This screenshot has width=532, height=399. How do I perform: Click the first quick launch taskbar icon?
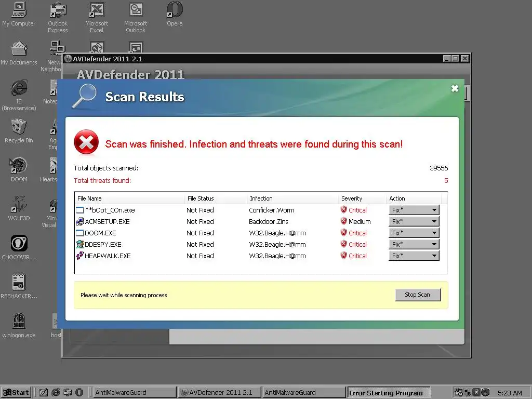pyautogui.click(x=44, y=392)
